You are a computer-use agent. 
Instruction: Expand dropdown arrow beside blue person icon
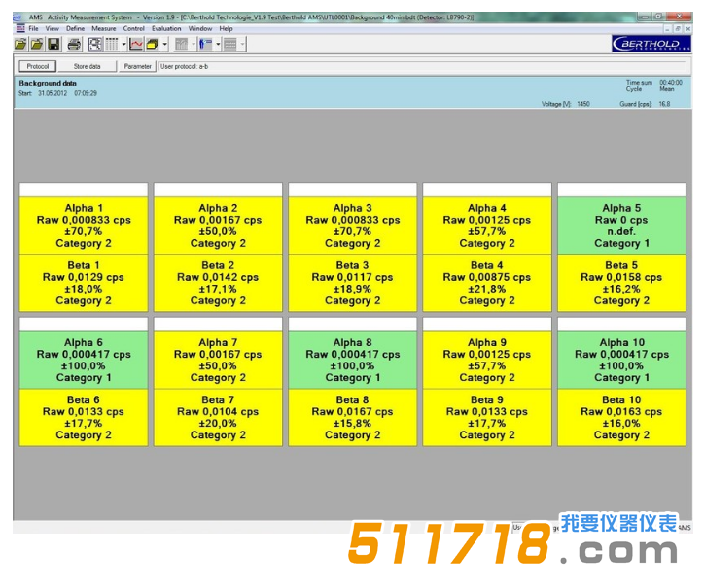217,44
